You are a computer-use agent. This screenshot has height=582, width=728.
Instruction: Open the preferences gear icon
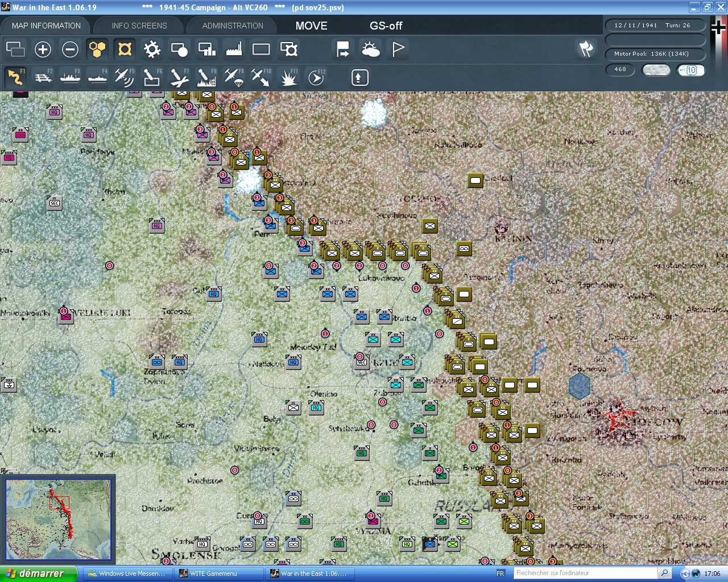point(151,49)
